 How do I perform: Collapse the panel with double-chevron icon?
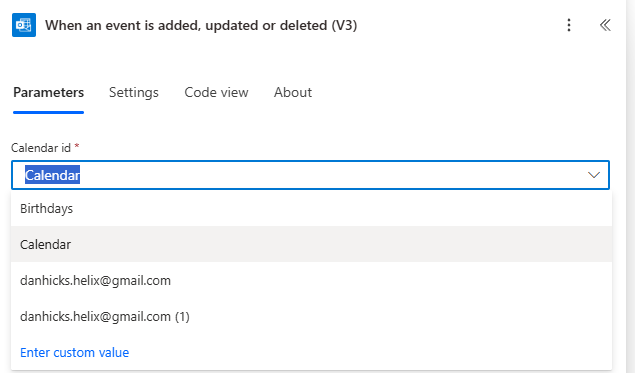[x=605, y=25]
